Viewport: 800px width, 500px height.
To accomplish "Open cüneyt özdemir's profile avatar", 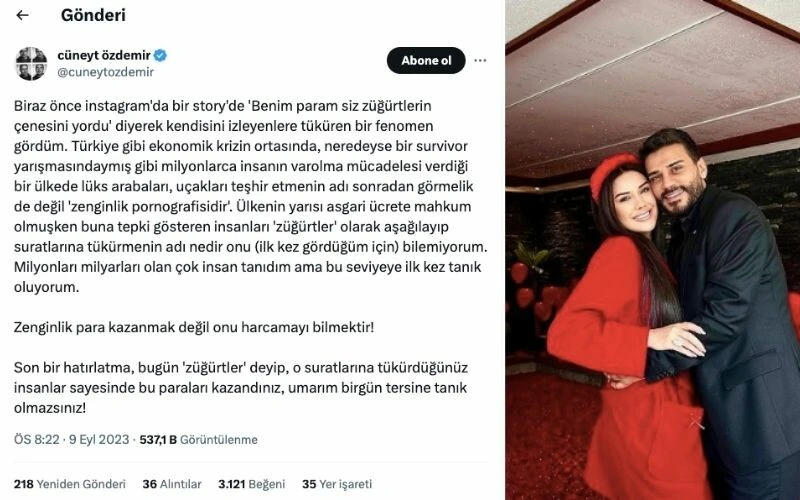I will 31,64.
